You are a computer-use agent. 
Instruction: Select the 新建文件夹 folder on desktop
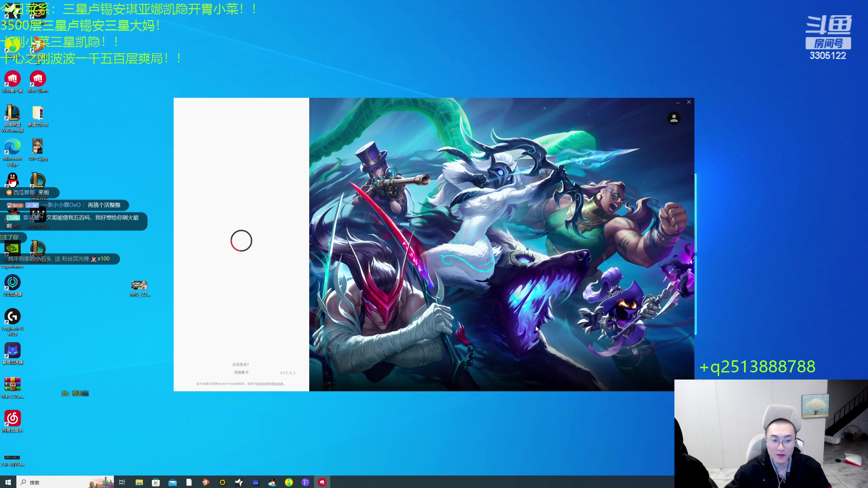click(38, 116)
